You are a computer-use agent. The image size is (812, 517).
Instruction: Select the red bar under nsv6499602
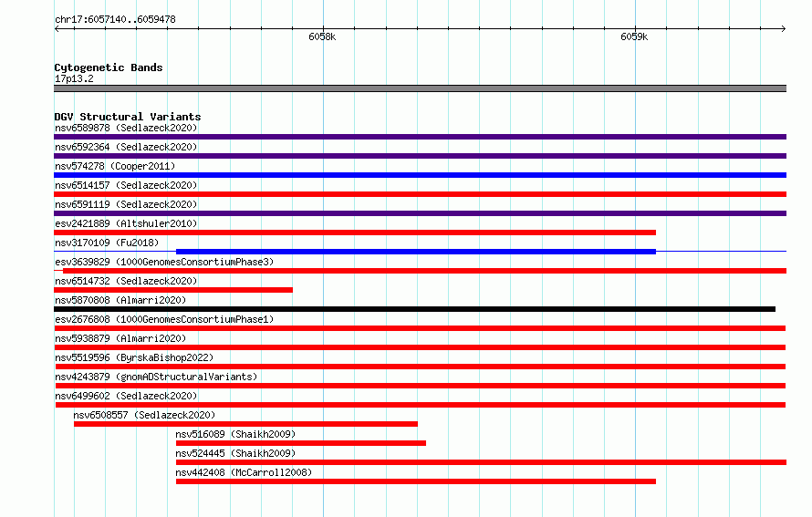click(x=420, y=405)
